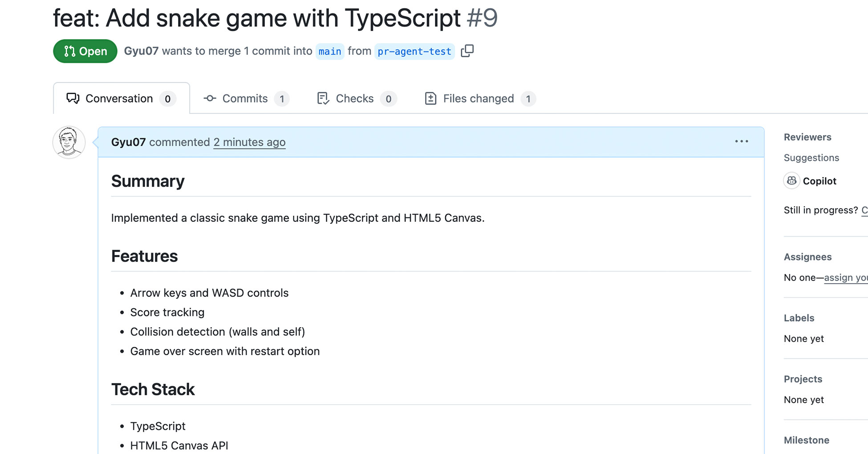Click the main base branch link
The image size is (868, 454).
pos(330,52)
